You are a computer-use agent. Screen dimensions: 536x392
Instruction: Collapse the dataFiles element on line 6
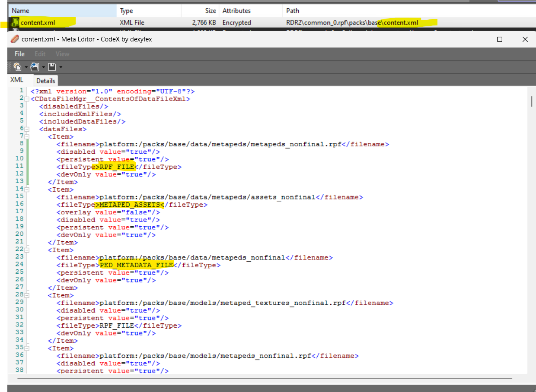point(27,129)
